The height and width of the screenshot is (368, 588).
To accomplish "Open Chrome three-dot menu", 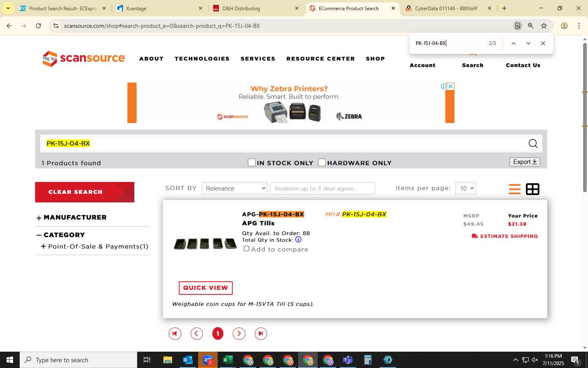I will click(x=579, y=26).
